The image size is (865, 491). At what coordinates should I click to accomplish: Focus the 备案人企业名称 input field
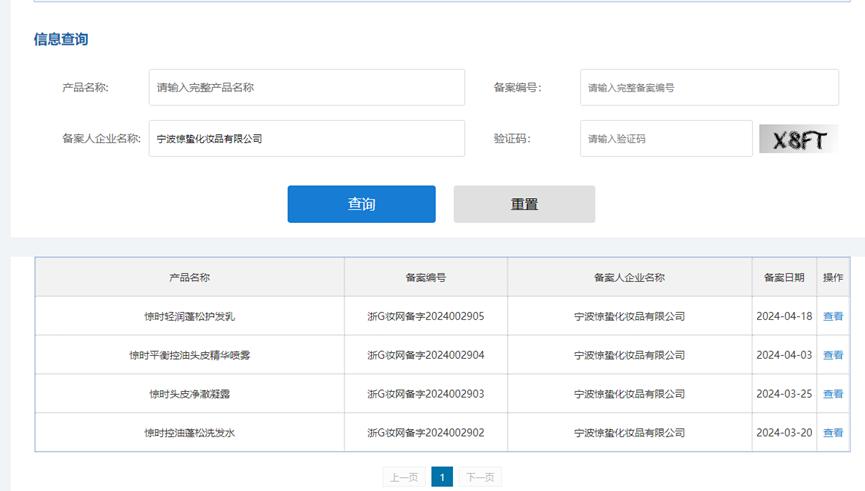pos(307,138)
